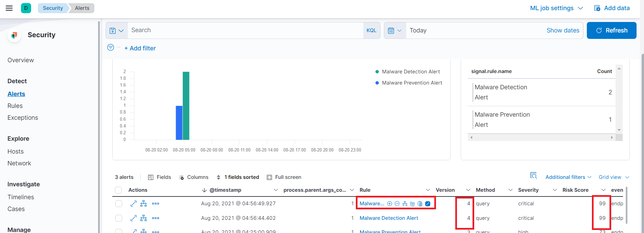Screen dimensions: 644x233
Task: Click + Add filter
Action: click(140, 48)
